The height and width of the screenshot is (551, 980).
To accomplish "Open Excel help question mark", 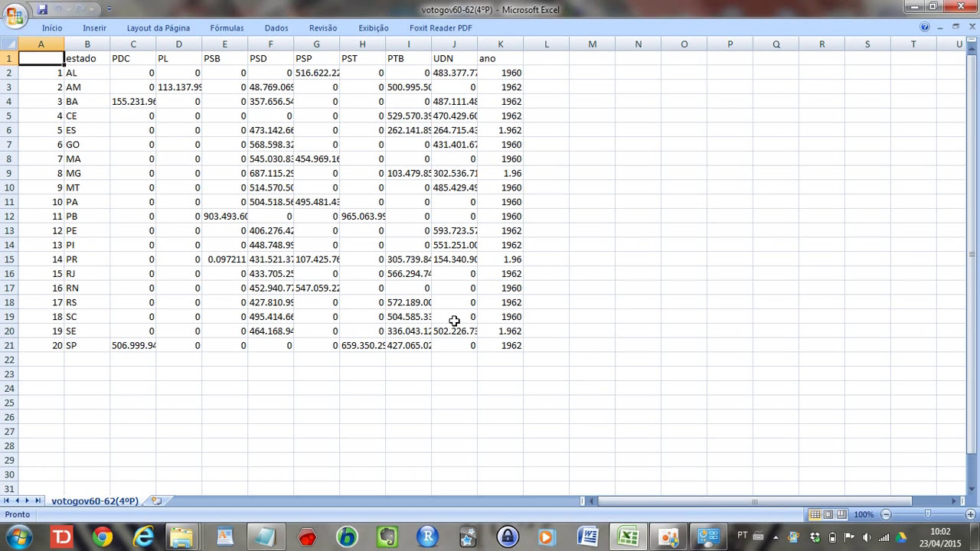I will pos(925,27).
